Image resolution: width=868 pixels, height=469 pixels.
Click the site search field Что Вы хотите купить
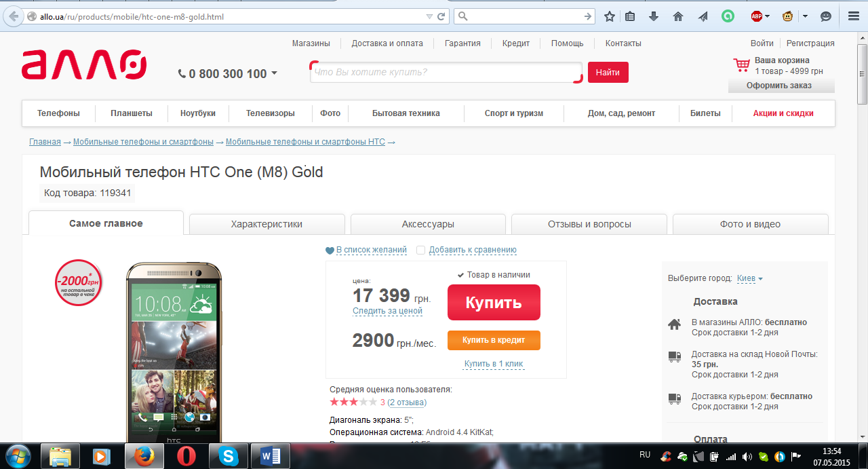(446, 72)
